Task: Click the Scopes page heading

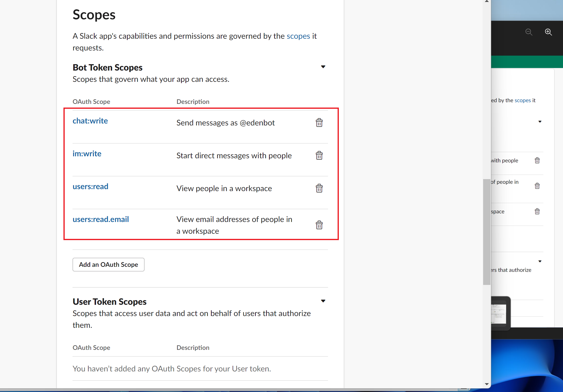Action: [94, 14]
